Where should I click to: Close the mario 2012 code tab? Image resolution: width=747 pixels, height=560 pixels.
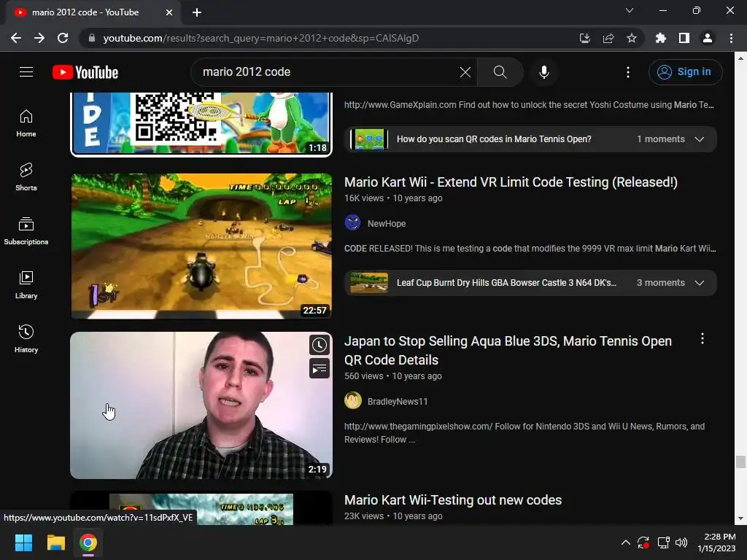pyautogui.click(x=169, y=12)
